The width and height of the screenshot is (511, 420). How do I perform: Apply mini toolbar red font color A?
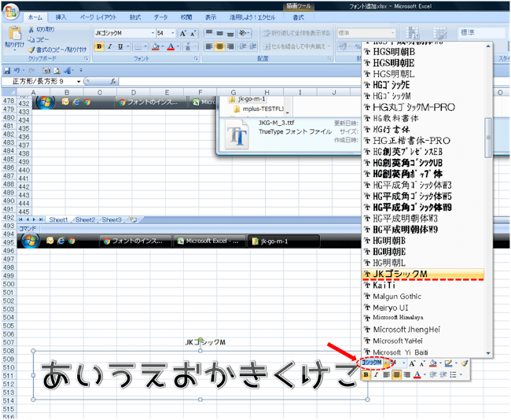point(417,375)
